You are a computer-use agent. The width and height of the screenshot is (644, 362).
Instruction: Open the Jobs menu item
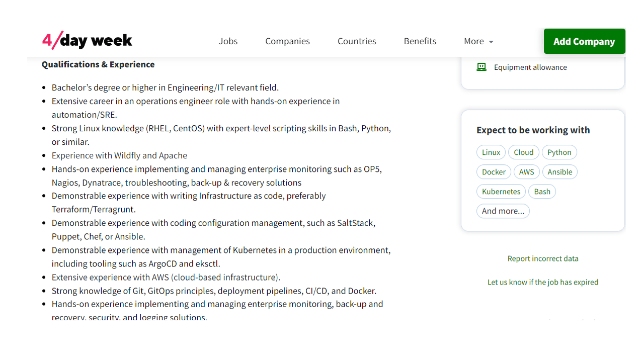coord(228,41)
